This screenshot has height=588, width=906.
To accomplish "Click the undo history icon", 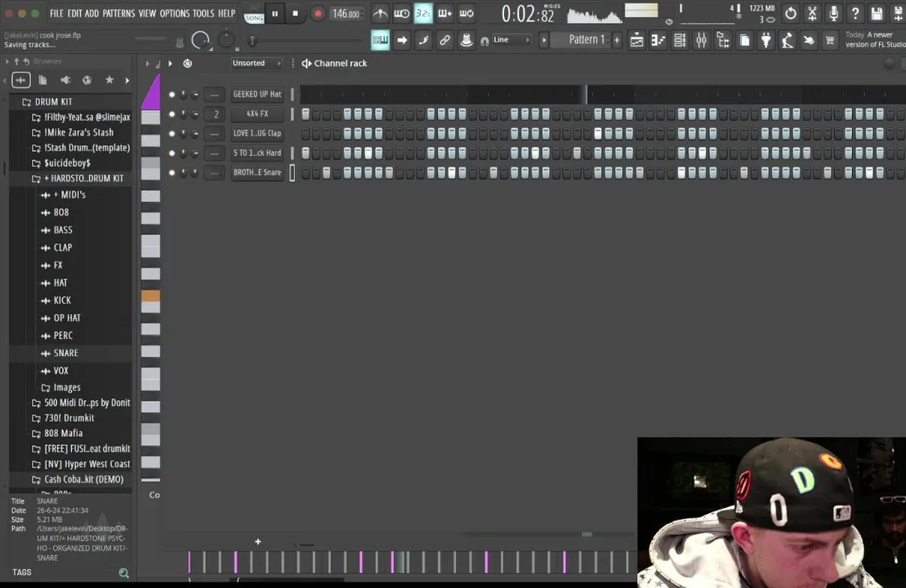I will tap(791, 13).
